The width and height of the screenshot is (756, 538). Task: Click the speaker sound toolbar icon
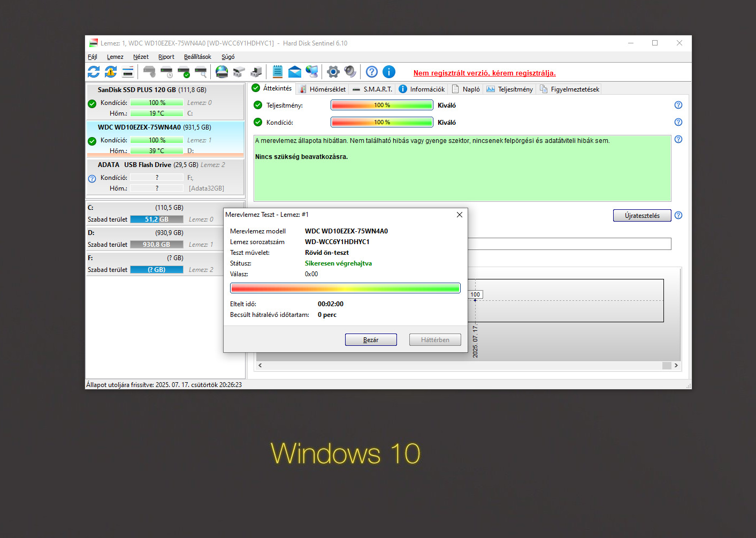click(x=350, y=72)
